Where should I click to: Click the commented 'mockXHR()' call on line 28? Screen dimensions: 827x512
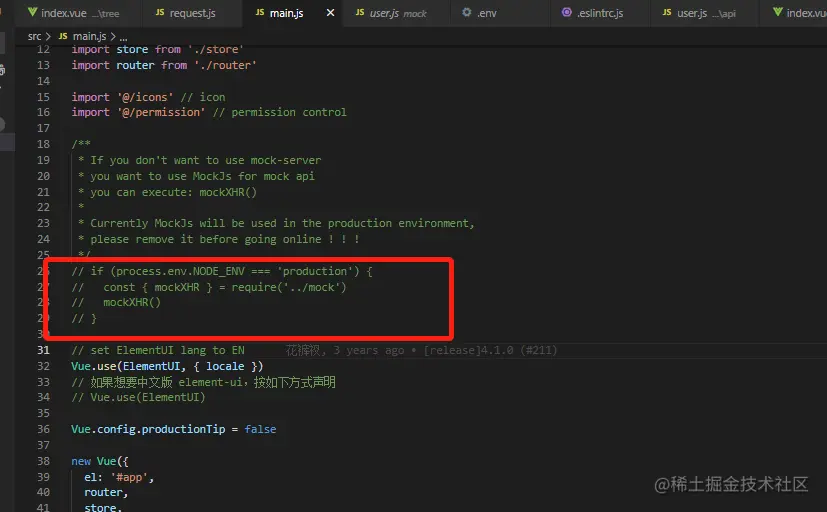pos(132,303)
